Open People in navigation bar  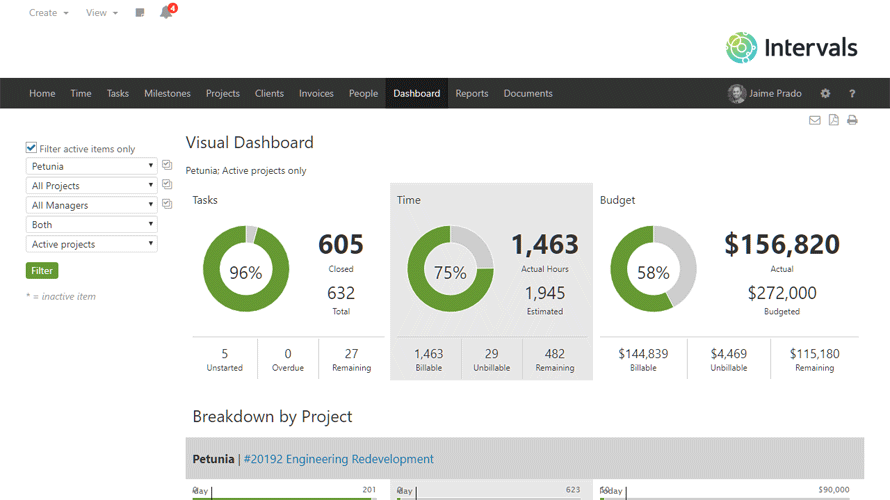(x=363, y=94)
